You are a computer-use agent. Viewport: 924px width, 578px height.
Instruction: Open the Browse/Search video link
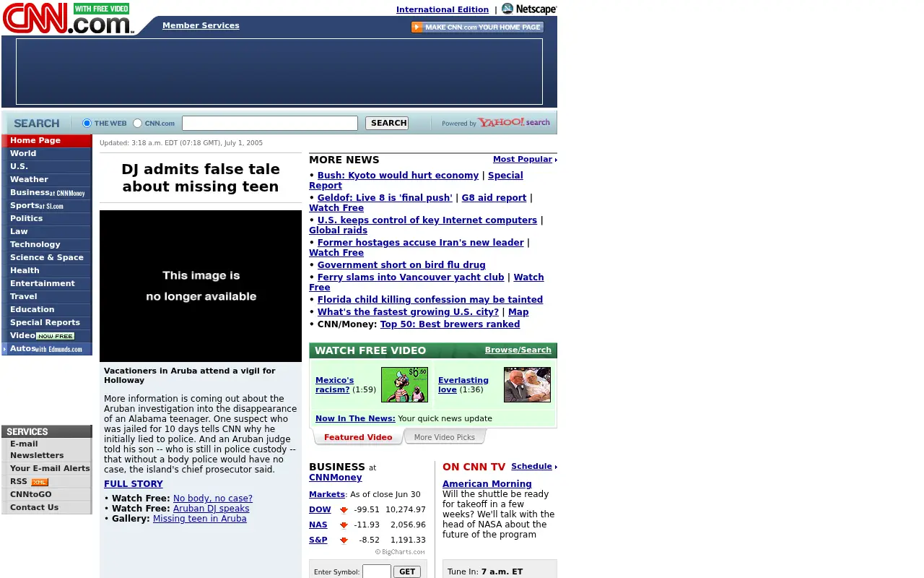[x=518, y=350]
